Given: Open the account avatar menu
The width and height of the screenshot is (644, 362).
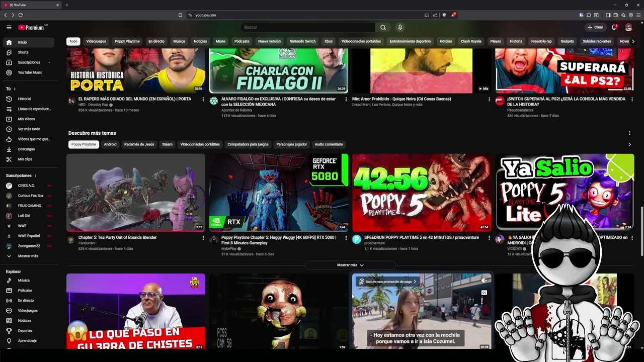Looking at the screenshot, I should click(628, 27).
